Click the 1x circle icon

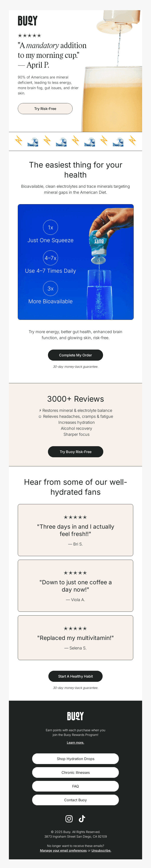(50, 227)
